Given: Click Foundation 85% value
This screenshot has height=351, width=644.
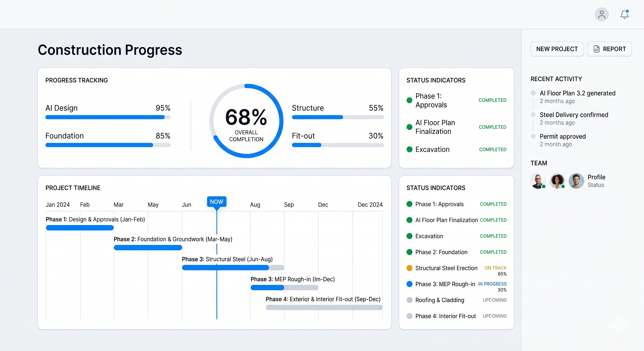Looking at the screenshot, I should pyautogui.click(x=163, y=136).
